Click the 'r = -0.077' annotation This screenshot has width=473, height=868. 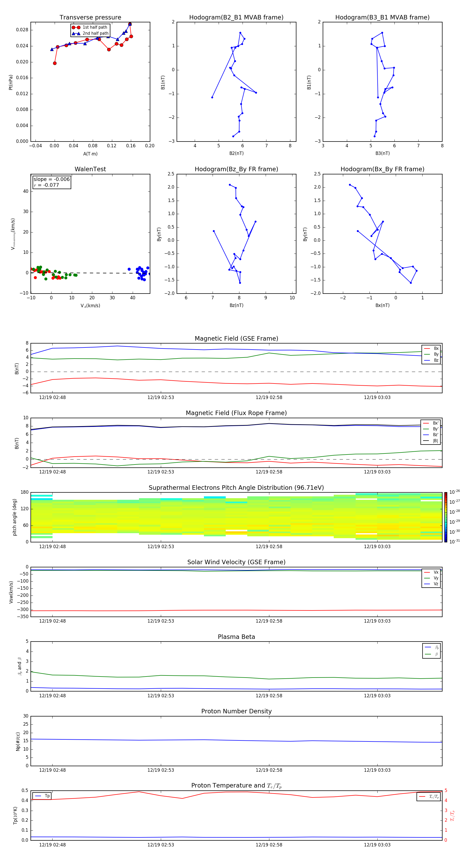(47, 185)
